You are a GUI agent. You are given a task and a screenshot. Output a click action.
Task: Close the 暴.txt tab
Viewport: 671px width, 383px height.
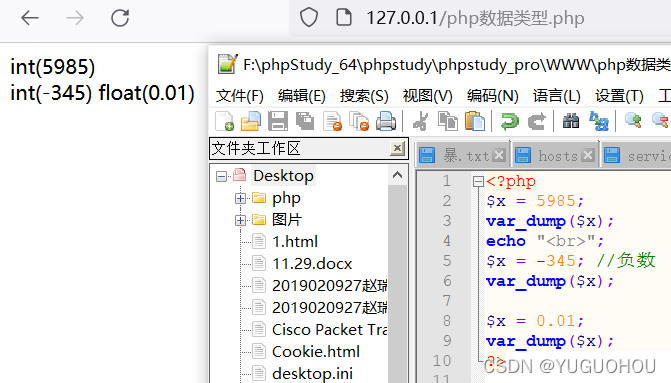(x=499, y=155)
